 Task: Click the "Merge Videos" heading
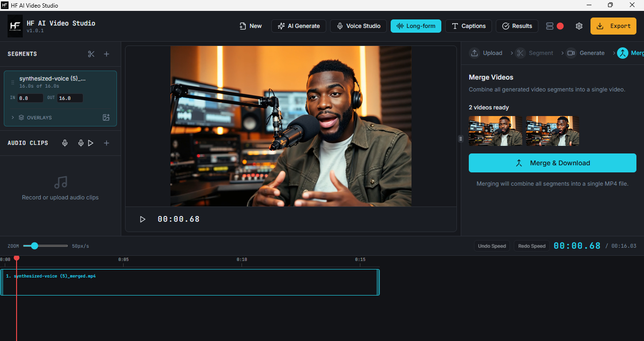click(491, 77)
